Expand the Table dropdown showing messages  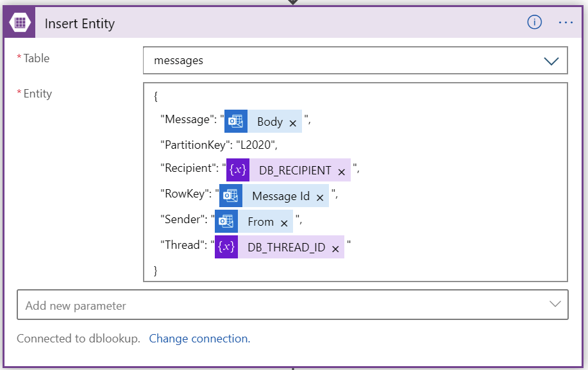pos(355,60)
